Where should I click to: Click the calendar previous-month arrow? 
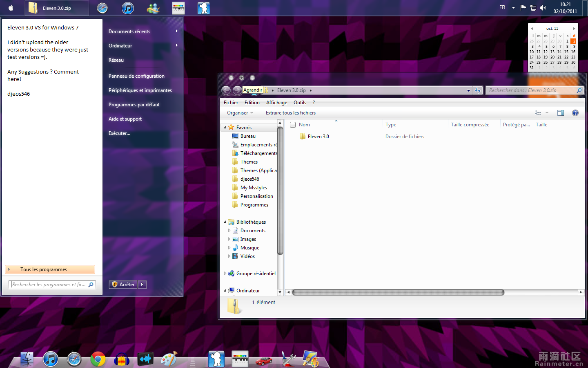coord(532,29)
